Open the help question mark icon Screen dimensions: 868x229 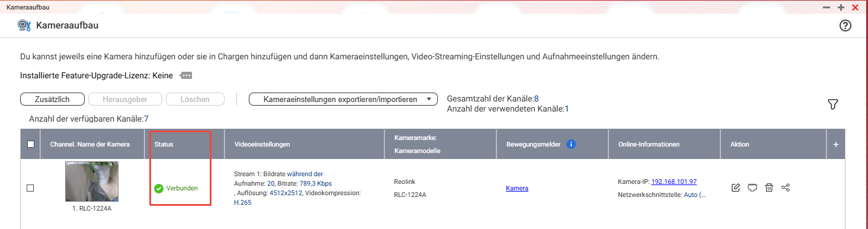[x=845, y=26]
